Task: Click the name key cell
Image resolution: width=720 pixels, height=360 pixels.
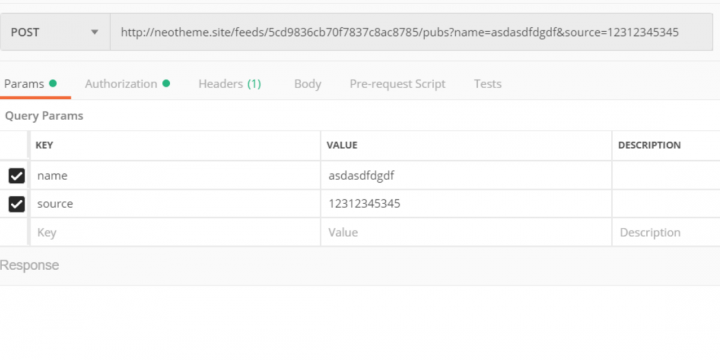Action: 175,175
